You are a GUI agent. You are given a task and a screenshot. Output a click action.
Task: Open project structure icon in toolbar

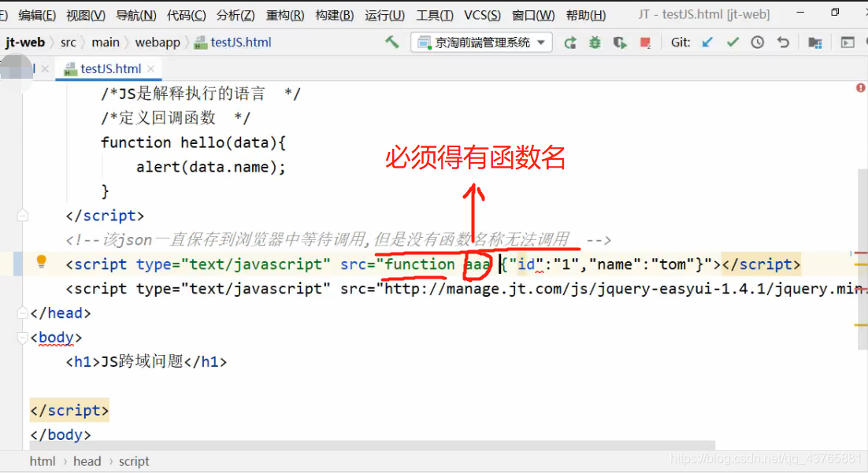coord(815,42)
